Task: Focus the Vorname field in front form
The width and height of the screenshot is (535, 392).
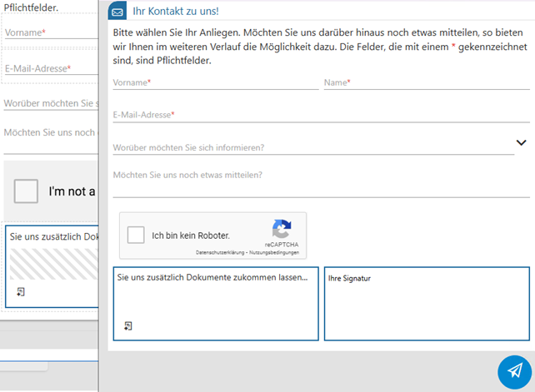Action: [216, 83]
